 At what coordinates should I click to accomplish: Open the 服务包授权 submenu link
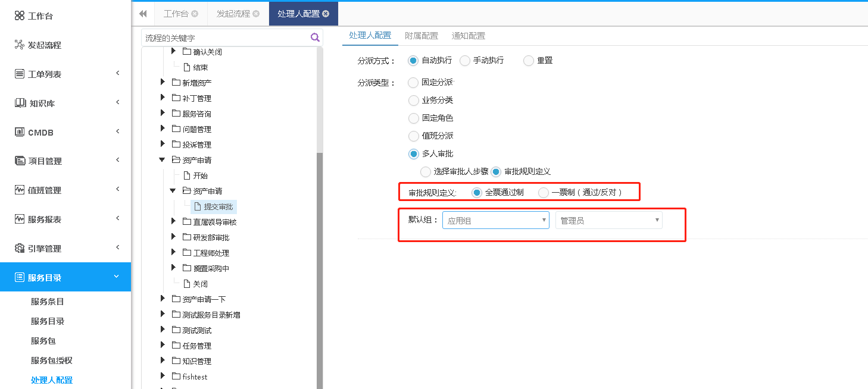51,360
